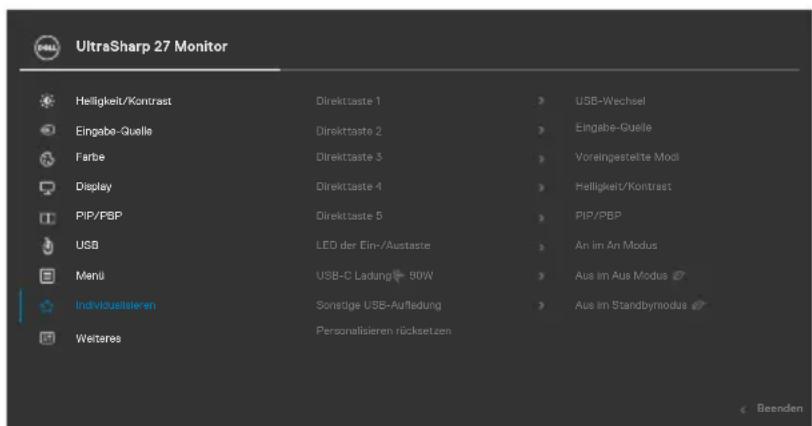Select the Direkttaste 3 option
Image resolution: width=812 pixels, height=426 pixels.
click(349, 157)
